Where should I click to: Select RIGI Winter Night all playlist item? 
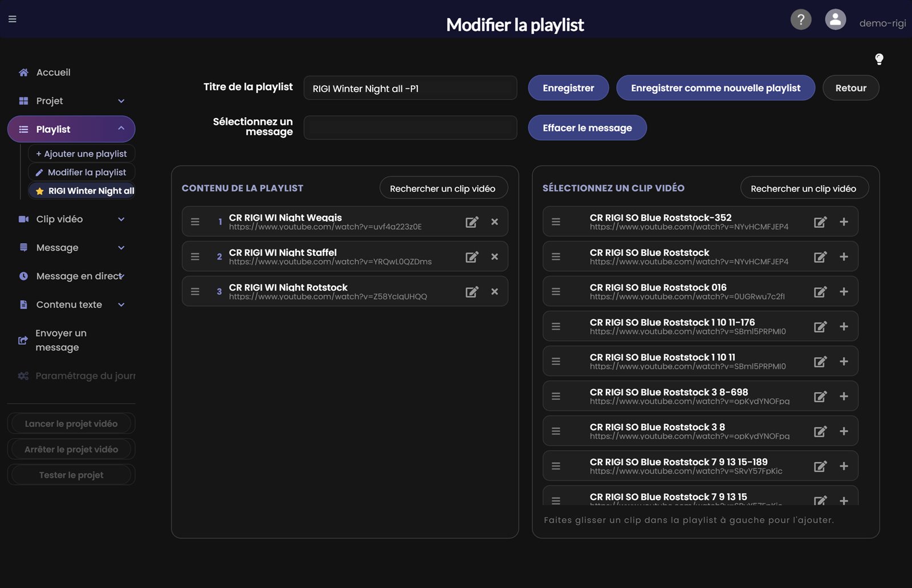pyautogui.click(x=82, y=191)
